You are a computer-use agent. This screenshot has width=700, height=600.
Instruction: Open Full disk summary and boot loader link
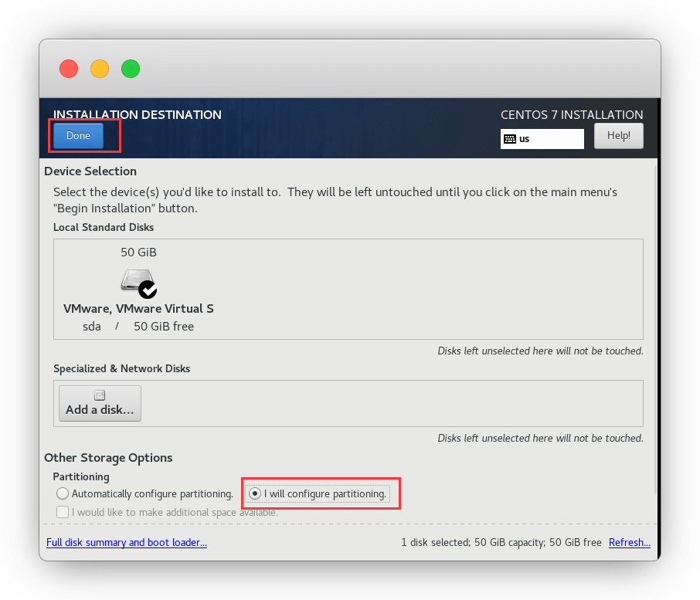[x=127, y=543]
